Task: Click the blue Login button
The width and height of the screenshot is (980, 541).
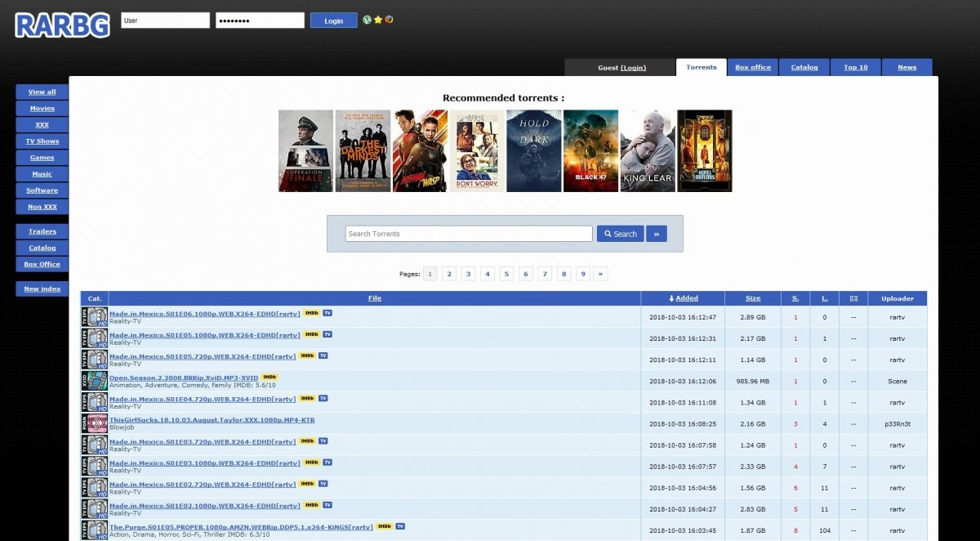Action: pyautogui.click(x=334, y=20)
